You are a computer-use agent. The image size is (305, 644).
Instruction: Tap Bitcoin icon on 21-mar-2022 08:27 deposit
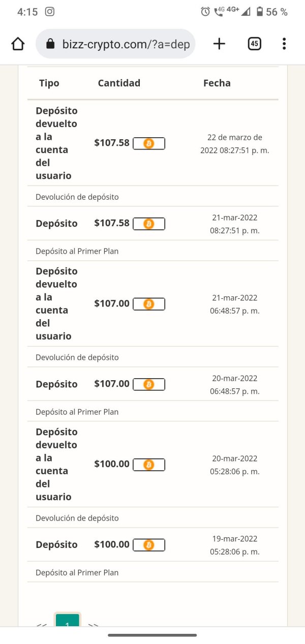click(148, 224)
